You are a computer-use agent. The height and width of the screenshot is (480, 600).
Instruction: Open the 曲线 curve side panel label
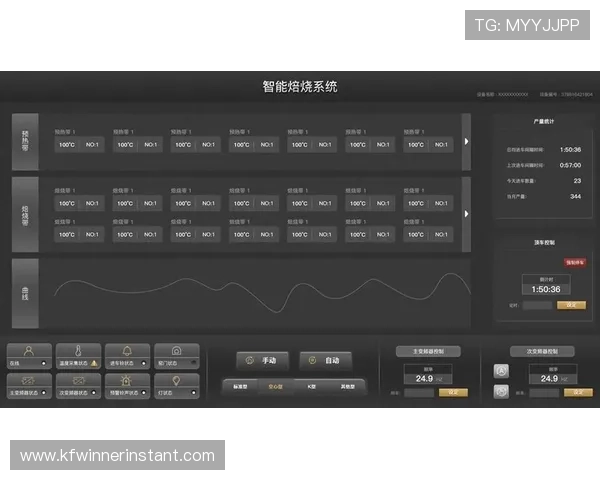(x=25, y=293)
